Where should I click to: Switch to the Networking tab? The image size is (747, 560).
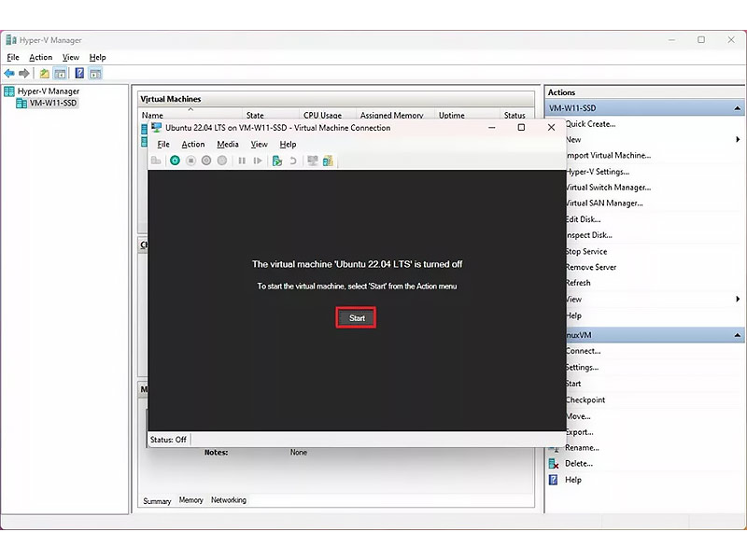pyautogui.click(x=229, y=500)
